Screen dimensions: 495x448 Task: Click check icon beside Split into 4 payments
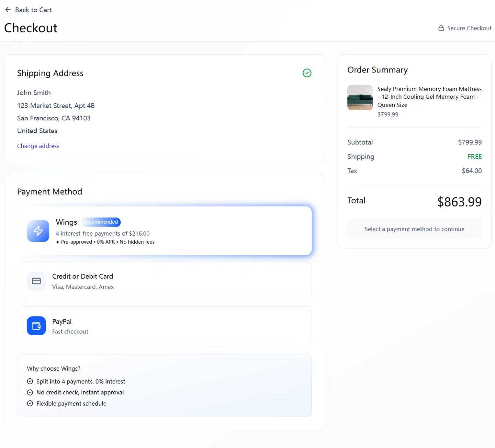point(30,381)
